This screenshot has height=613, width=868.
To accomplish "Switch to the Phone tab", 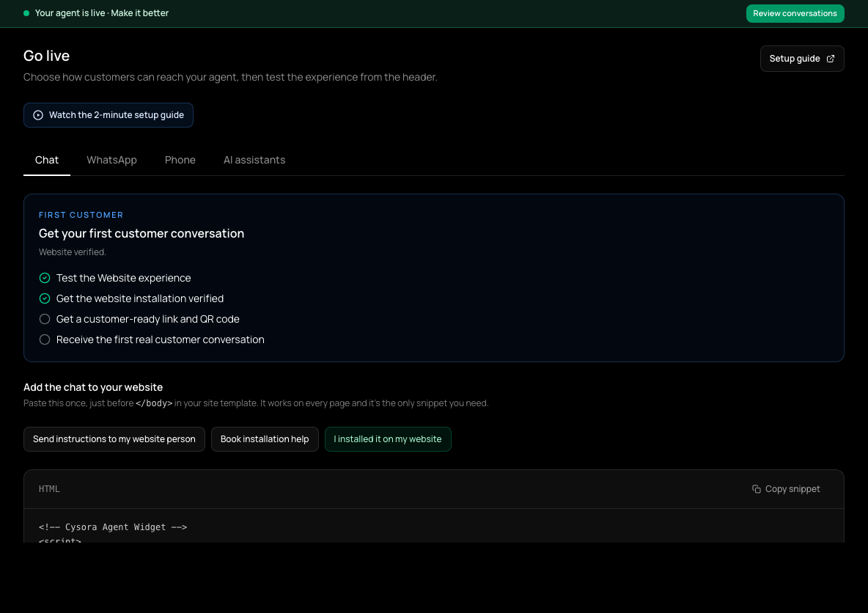I will tap(180, 160).
